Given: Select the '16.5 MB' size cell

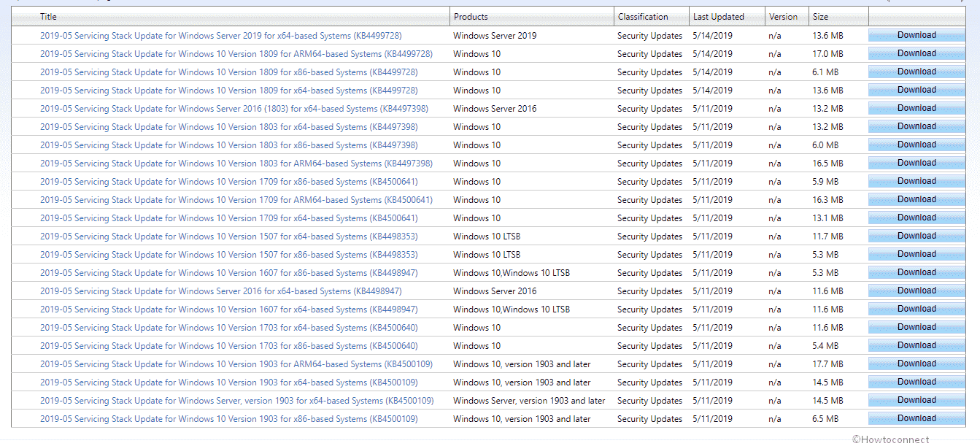Looking at the screenshot, I should (827, 164).
